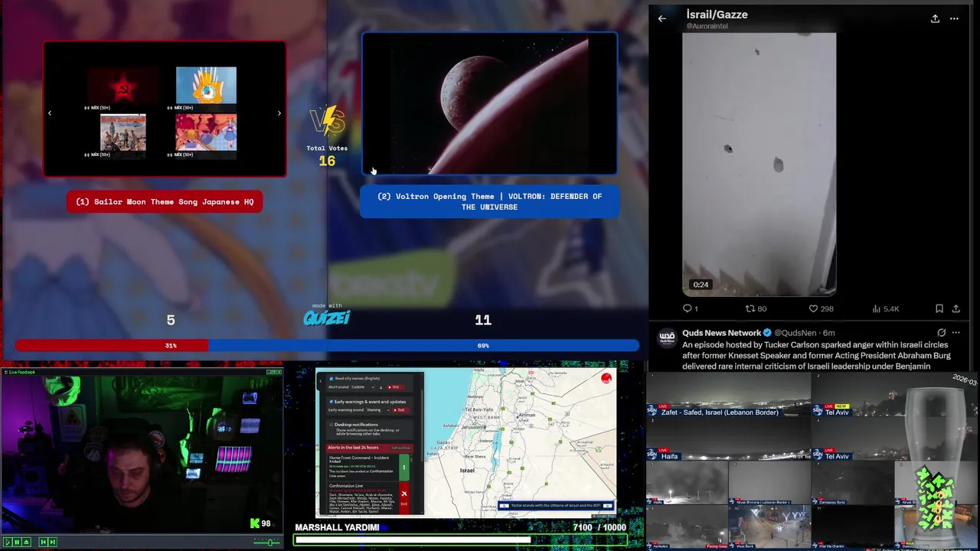Image resolution: width=980 pixels, height=551 pixels.
Task: Click the upload icon beside Alert sound
Action: point(381,387)
